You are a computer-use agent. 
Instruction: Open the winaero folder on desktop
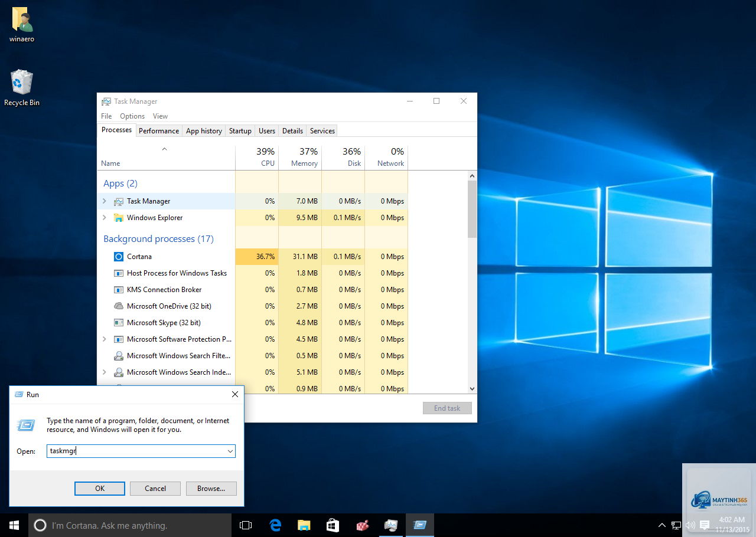[22, 25]
